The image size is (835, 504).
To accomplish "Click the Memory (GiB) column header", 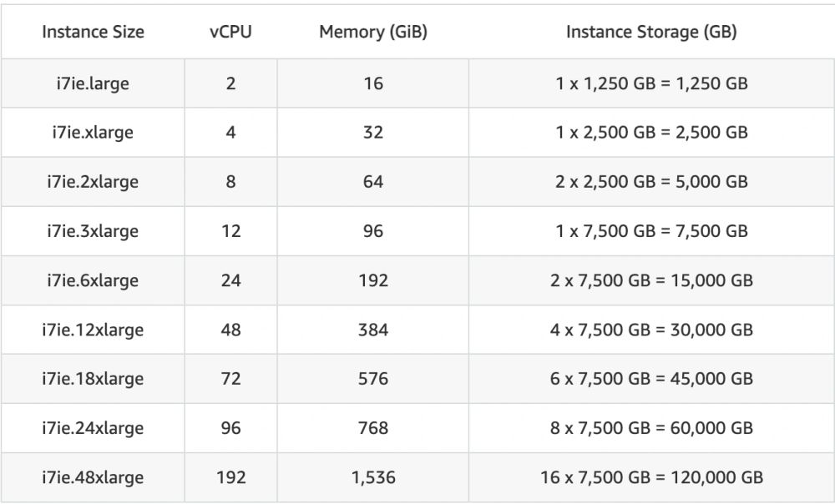I will 372,32.
